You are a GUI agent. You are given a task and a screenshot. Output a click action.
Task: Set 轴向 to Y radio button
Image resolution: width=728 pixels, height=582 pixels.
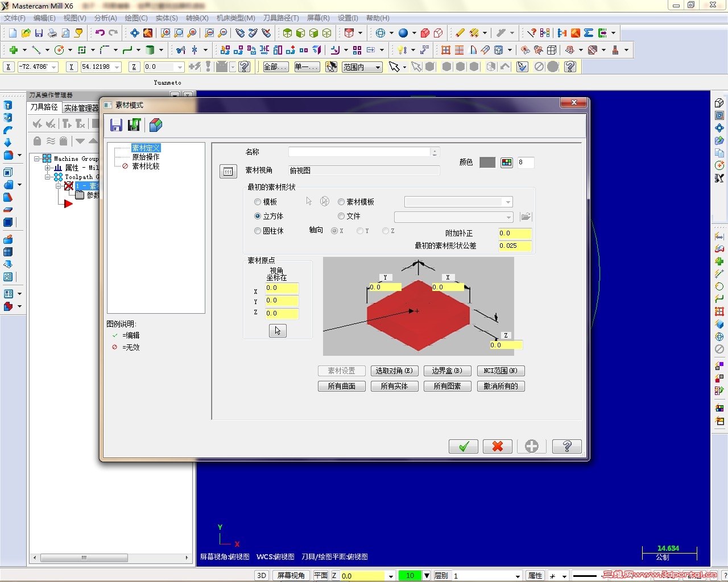pos(359,231)
